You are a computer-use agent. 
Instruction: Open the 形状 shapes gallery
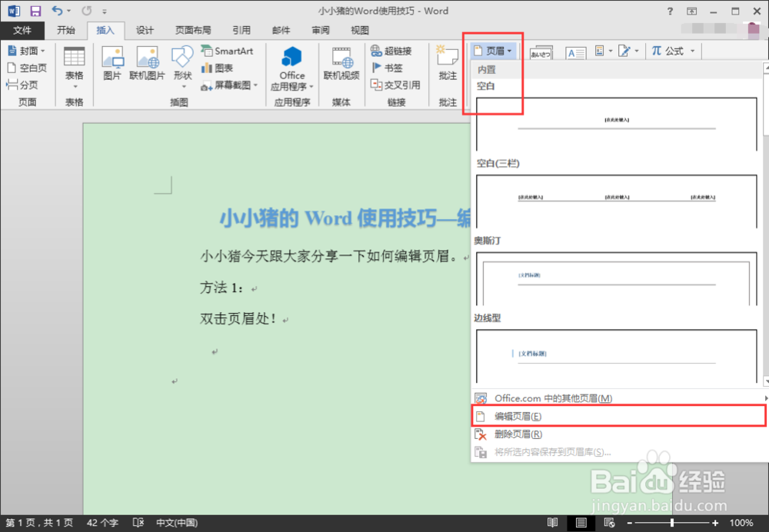click(x=182, y=68)
